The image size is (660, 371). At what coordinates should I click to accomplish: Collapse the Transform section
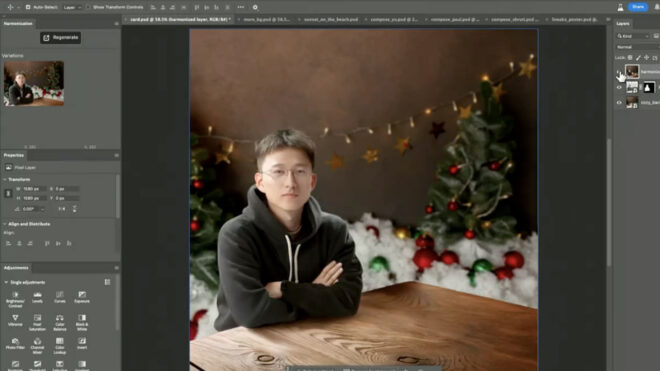(x=5, y=179)
